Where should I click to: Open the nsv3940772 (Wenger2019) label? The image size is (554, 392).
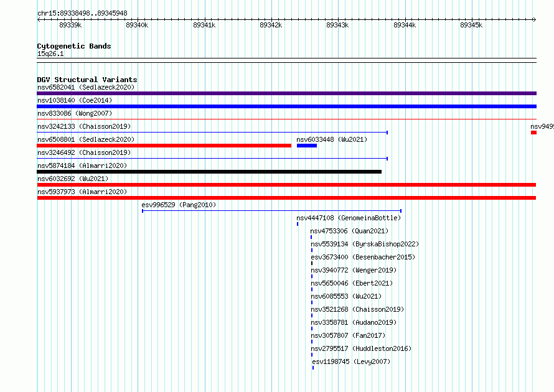pos(354,270)
